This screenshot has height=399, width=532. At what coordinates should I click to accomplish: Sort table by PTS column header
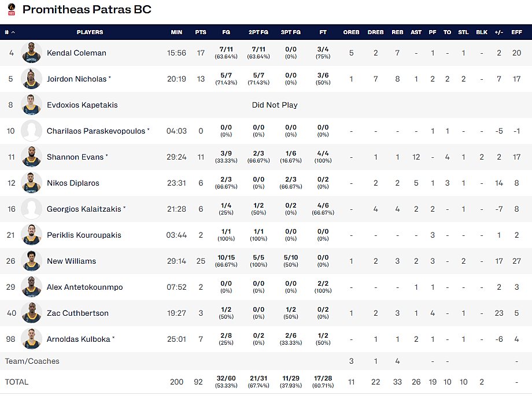(x=201, y=32)
